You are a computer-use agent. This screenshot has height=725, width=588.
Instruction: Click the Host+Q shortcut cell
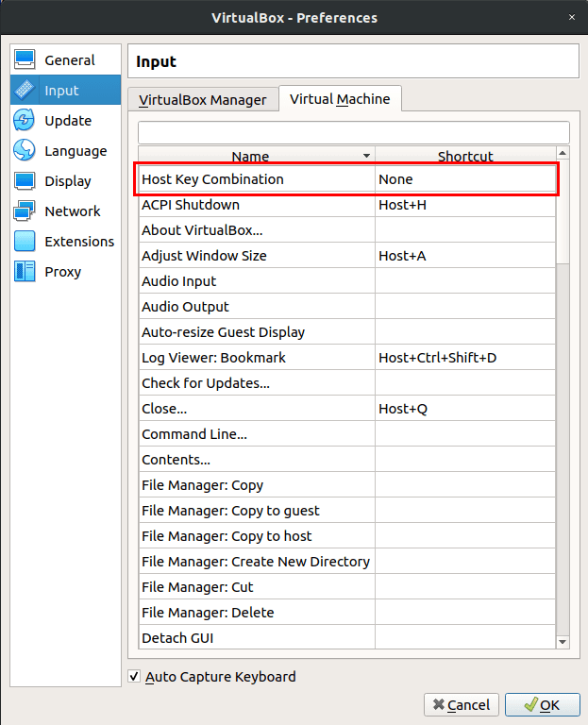(465, 408)
